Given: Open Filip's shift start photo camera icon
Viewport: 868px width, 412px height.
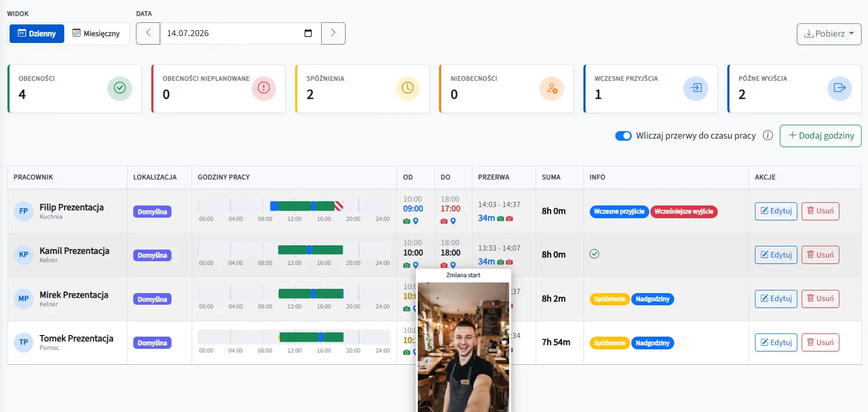Looking at the screenshot, I should (407, 221).
